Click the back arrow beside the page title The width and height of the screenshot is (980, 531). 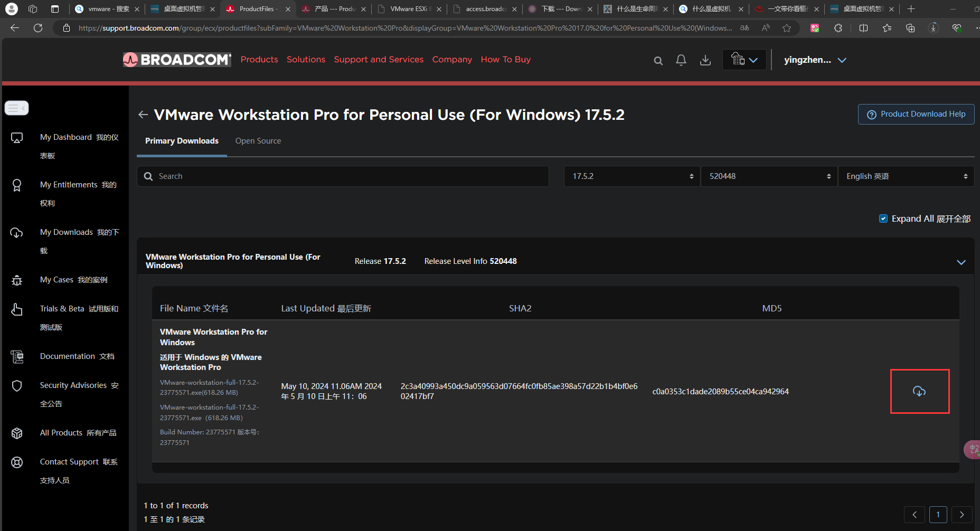(143, 115)
